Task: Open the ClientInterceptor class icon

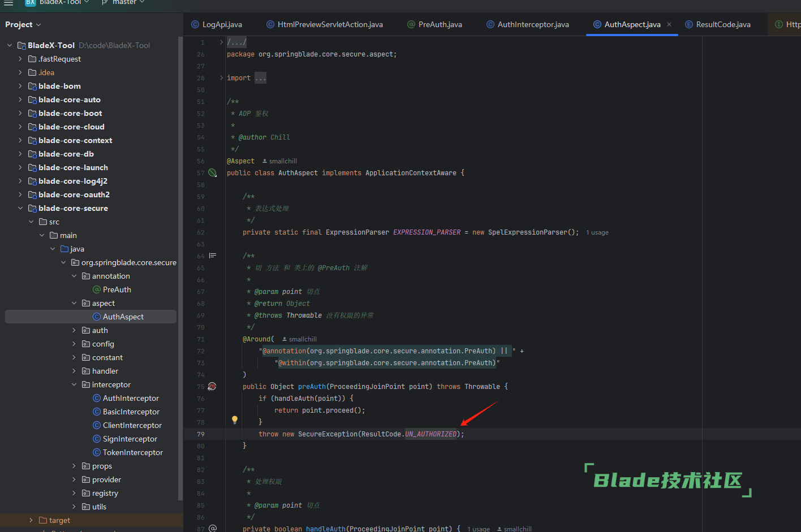Action: pyautogui.click(x=97, y=425)
